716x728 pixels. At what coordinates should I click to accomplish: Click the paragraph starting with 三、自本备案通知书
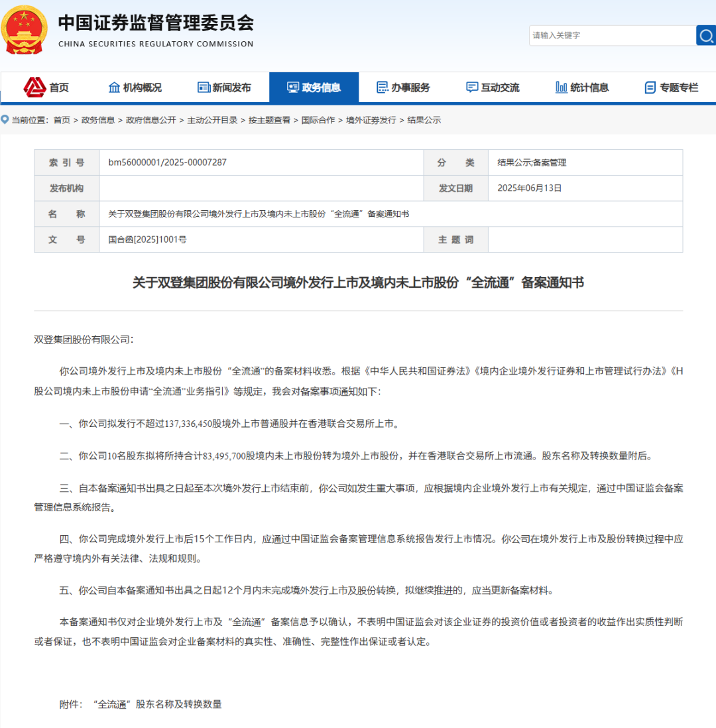tap(359, 498)
